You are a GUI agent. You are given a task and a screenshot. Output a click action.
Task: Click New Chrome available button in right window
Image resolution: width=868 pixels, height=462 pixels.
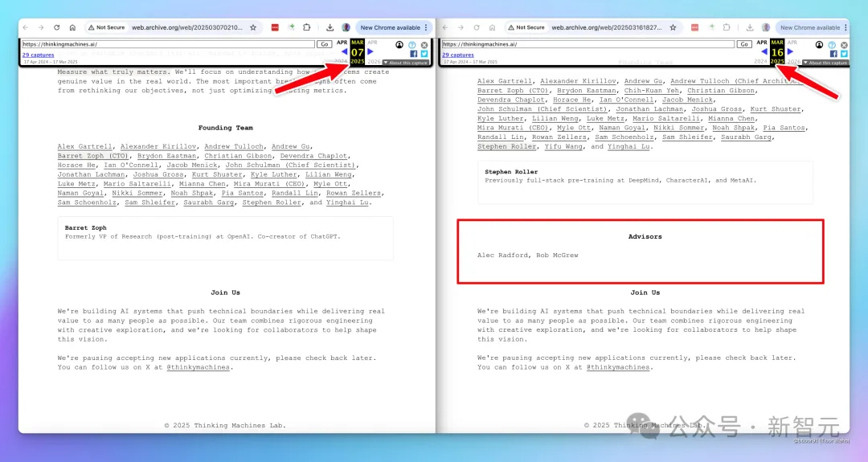pos(810,27)
